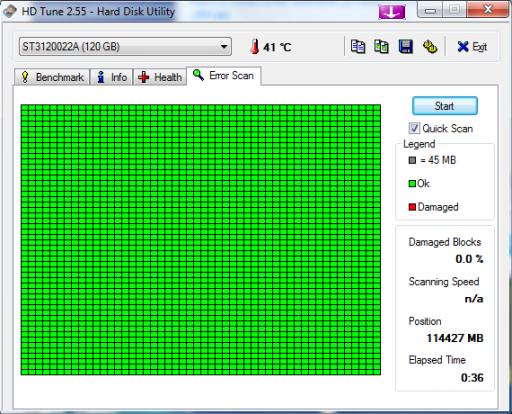Click the copy screenshot to clipboard icon

click(381, 47)
